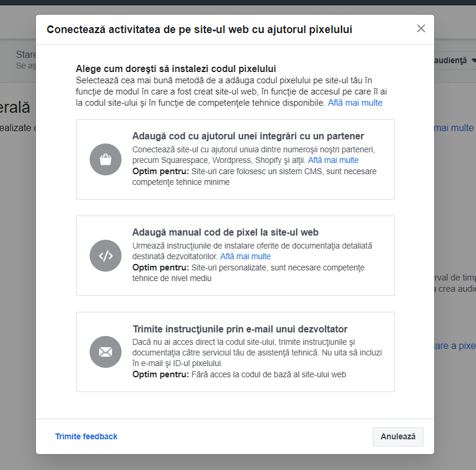476x470 pixels.
Task: Open 'Află mai multe' after Shopify partners text
Action: coord(333,160)
